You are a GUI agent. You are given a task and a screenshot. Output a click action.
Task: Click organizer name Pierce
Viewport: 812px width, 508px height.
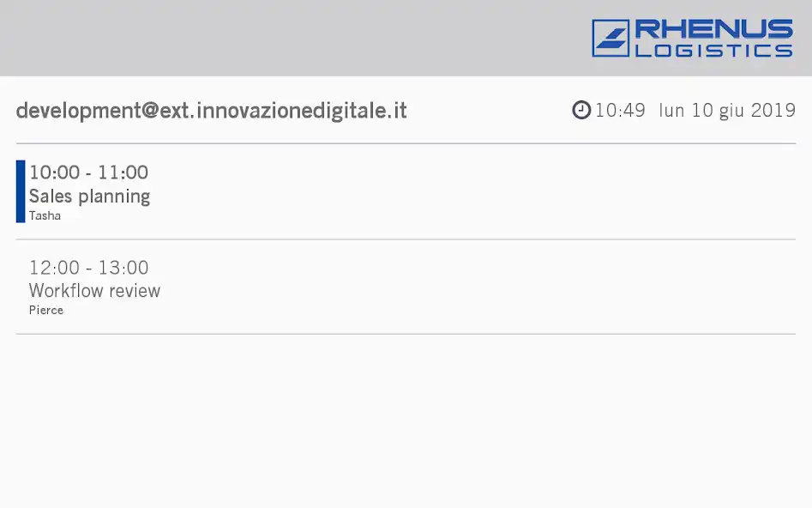tap(46, 310)
